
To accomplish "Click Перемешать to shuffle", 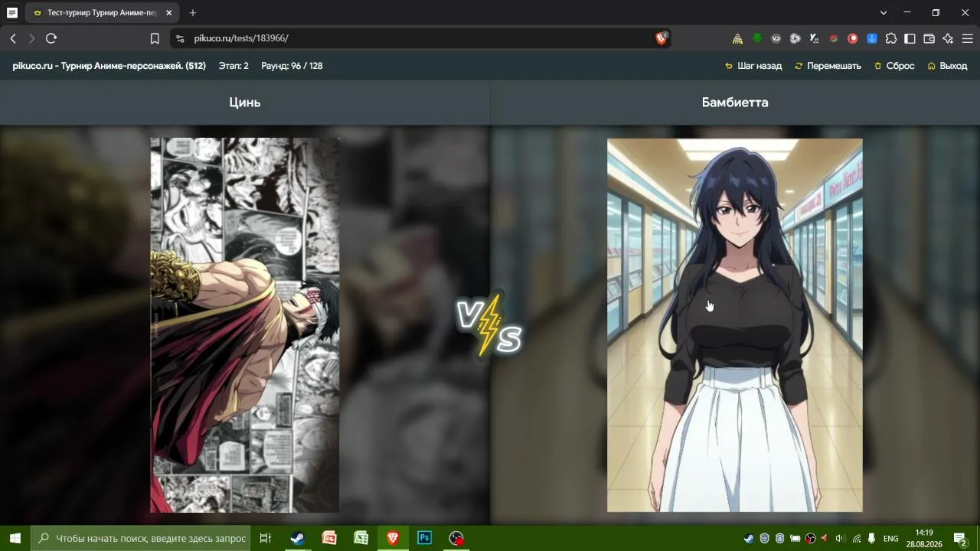I will pos(828,66).
